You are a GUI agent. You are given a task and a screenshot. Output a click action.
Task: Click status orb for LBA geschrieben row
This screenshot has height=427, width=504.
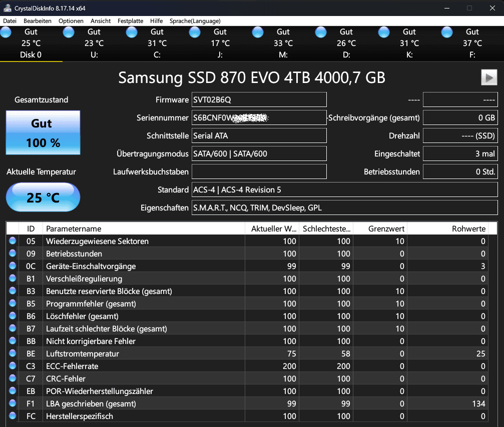(13, 403)
